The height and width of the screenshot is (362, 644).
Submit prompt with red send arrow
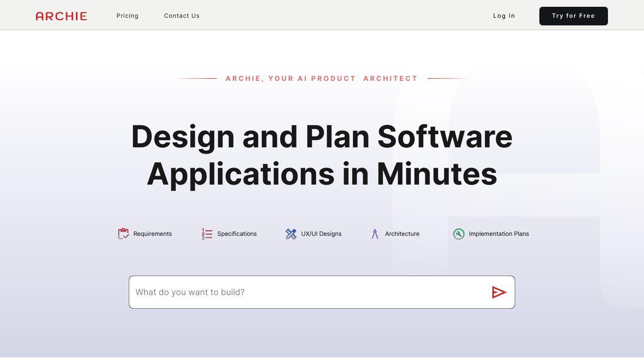[499, 292]
